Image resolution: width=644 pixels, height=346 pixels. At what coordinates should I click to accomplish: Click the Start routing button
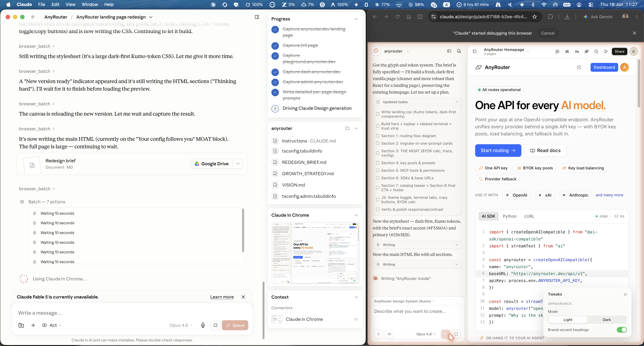pos(498,151)
